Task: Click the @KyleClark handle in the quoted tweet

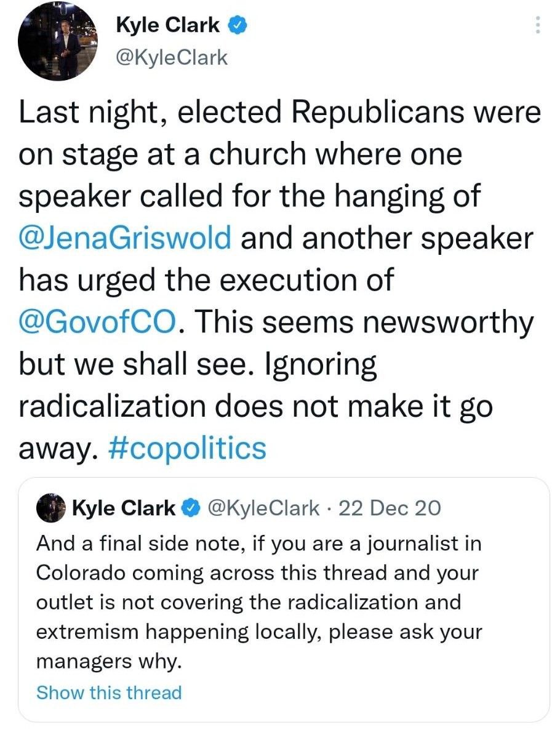Action: click(x=263, y=508)
